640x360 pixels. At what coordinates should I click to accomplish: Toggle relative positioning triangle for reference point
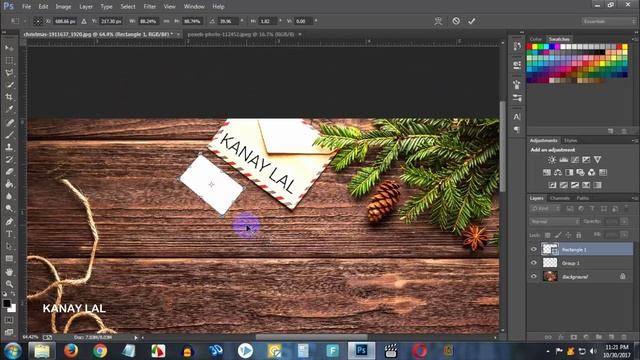[84, 21]
